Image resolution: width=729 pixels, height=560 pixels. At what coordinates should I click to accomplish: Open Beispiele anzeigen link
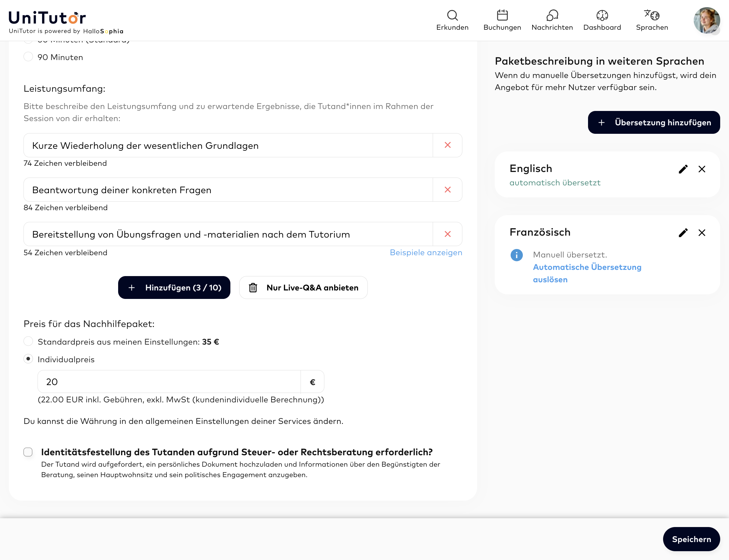[x=426, y=252]
